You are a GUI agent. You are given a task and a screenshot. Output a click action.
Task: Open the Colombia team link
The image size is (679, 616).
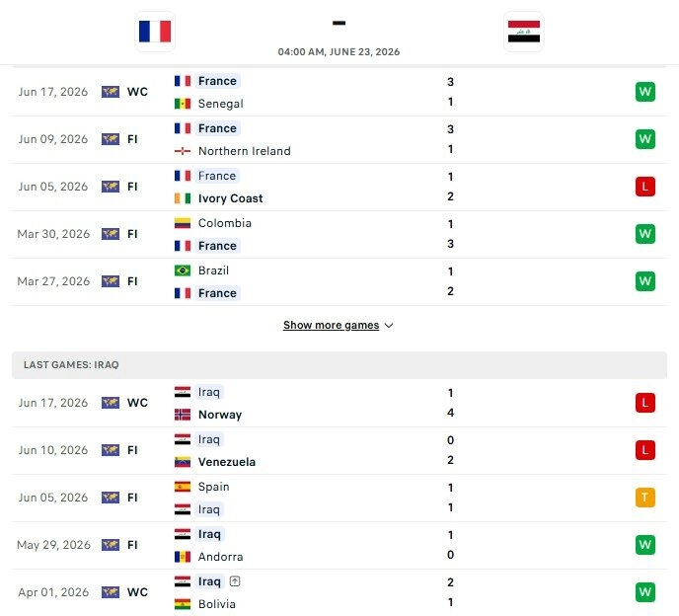[x=224, y=223]
